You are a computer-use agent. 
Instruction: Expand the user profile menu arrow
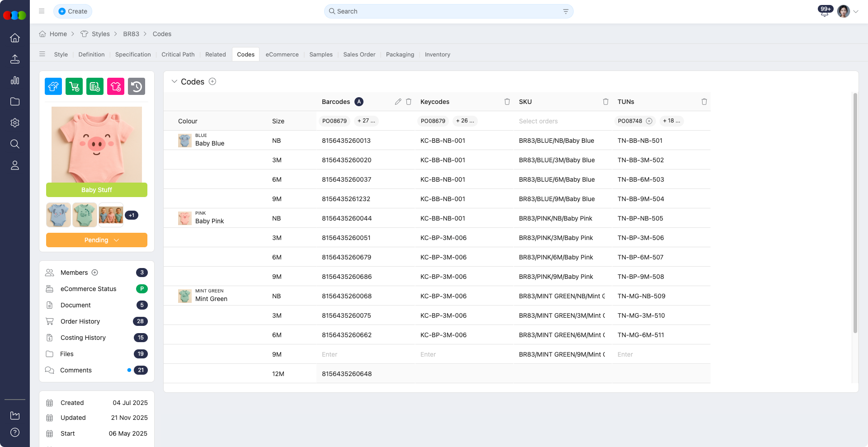(x=856, y=12)
